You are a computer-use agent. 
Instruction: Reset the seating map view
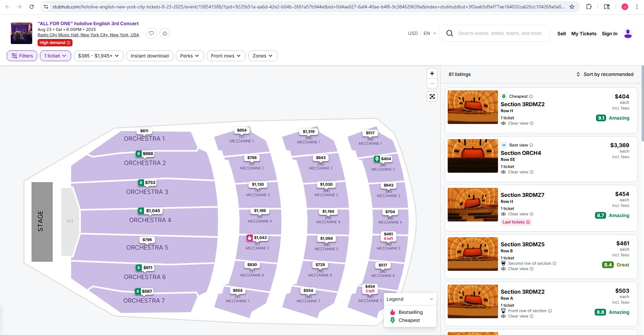(432, 96)
